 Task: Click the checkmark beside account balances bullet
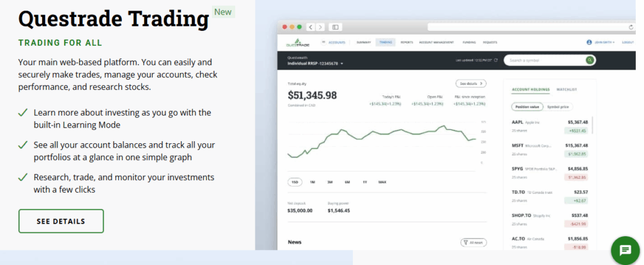tap(23, 145)
